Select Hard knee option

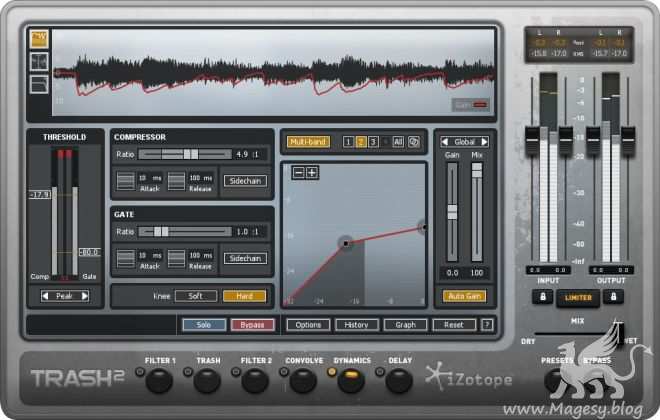point(245,296)
